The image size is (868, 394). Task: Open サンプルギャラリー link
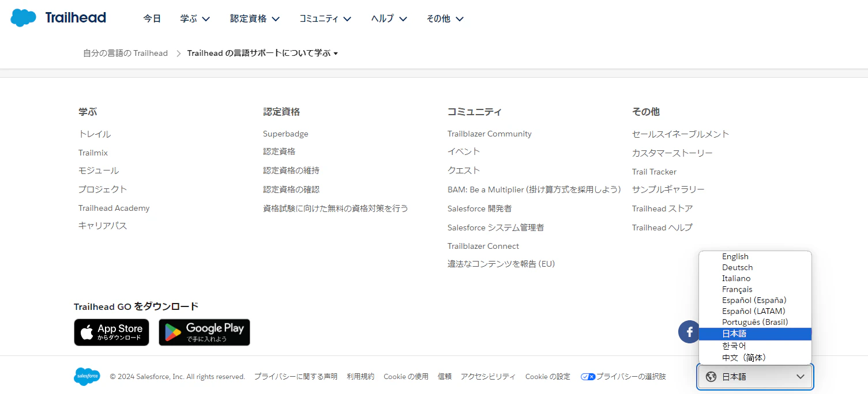click(x=668, y=190)
